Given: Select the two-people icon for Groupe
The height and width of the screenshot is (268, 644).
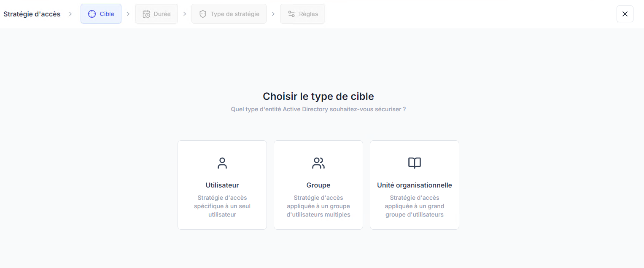Looking at the screenshot, I should [318, 163].
